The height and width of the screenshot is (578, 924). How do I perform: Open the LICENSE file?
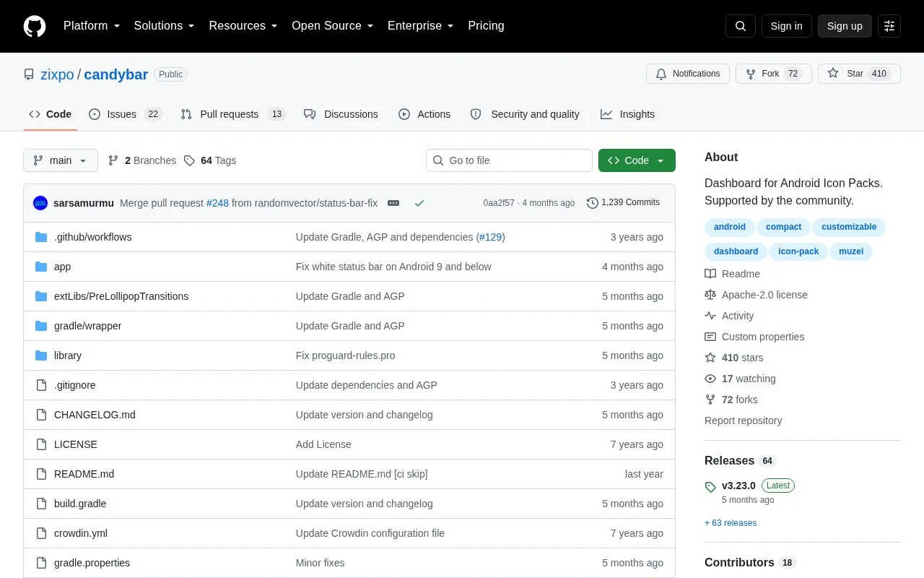click(x=76, y=444)
